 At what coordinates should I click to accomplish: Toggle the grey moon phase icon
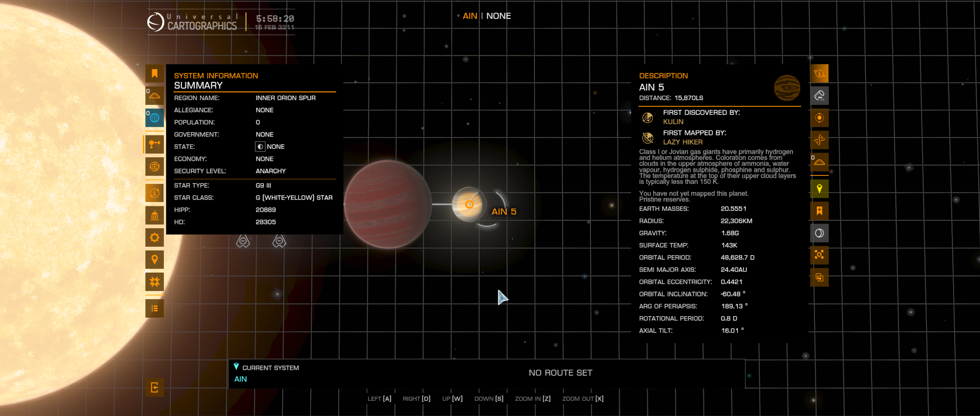click(x=819, y=233)
